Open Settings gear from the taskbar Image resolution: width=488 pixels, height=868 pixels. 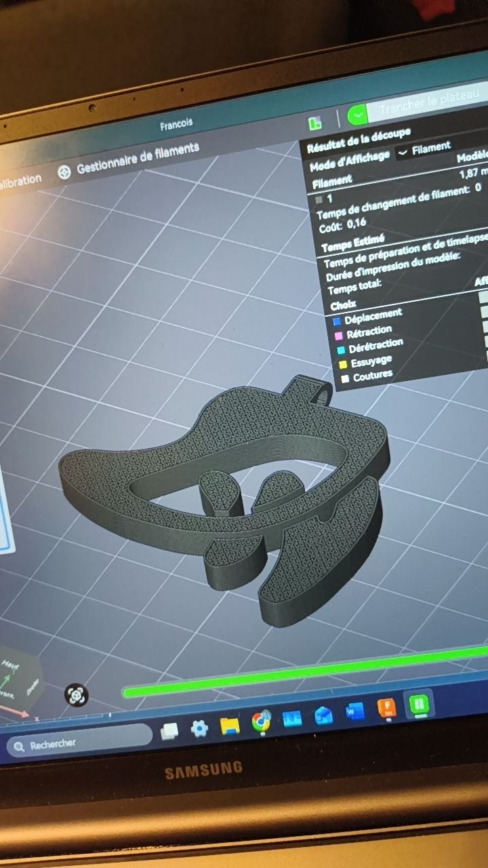pos(199,728)
